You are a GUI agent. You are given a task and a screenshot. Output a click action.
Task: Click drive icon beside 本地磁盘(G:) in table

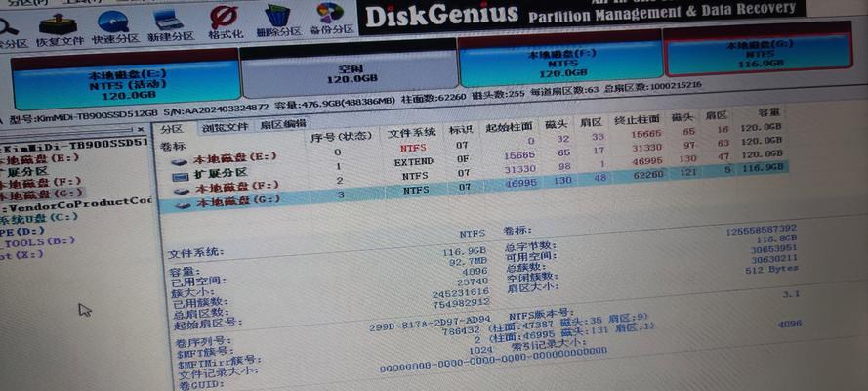click(x=185, y=205)
